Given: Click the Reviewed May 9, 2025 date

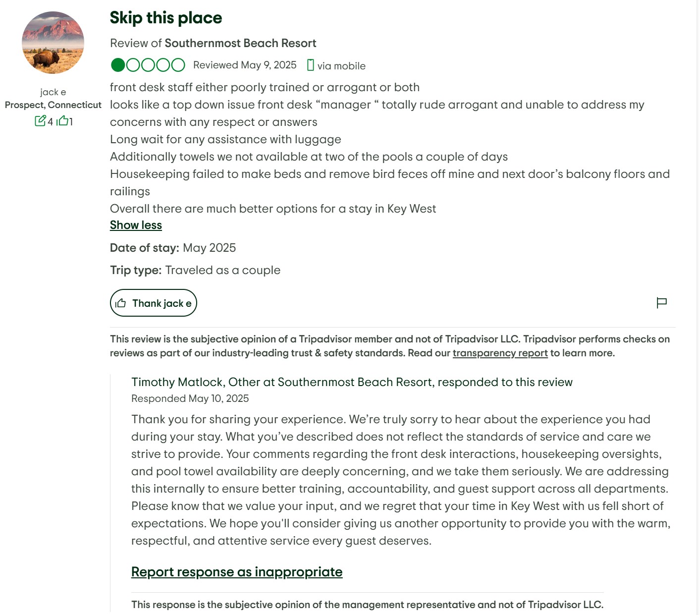Looking at the screenshot, I should (245, 65).
